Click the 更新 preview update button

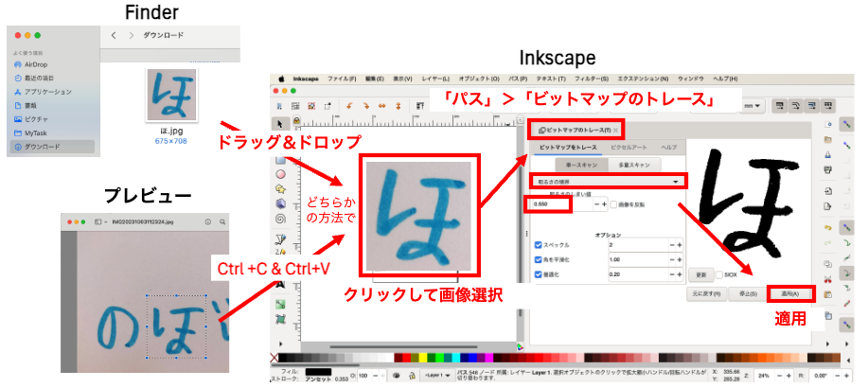tap(700, 274)
